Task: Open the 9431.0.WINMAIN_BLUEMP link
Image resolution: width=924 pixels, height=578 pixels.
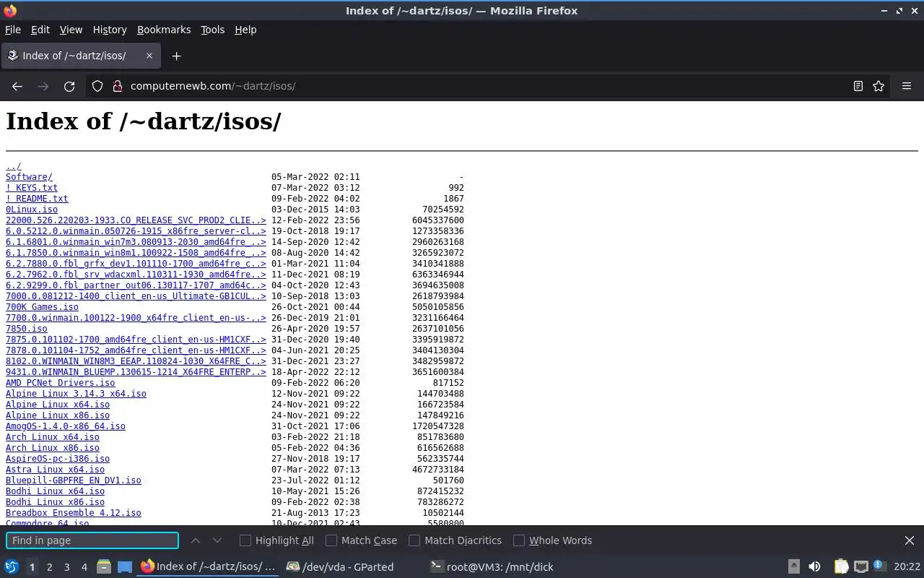Action: (x=136, y=372)
